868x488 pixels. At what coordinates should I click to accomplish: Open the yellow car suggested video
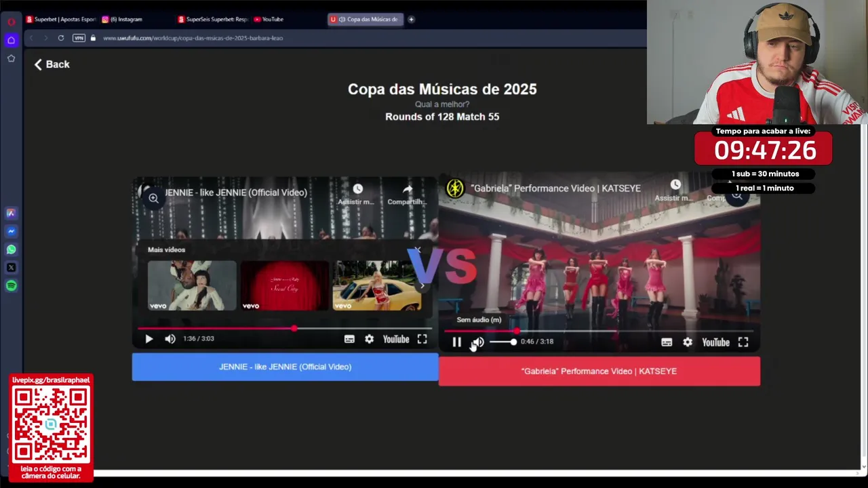pyautogui.click(x=377, y=285)
